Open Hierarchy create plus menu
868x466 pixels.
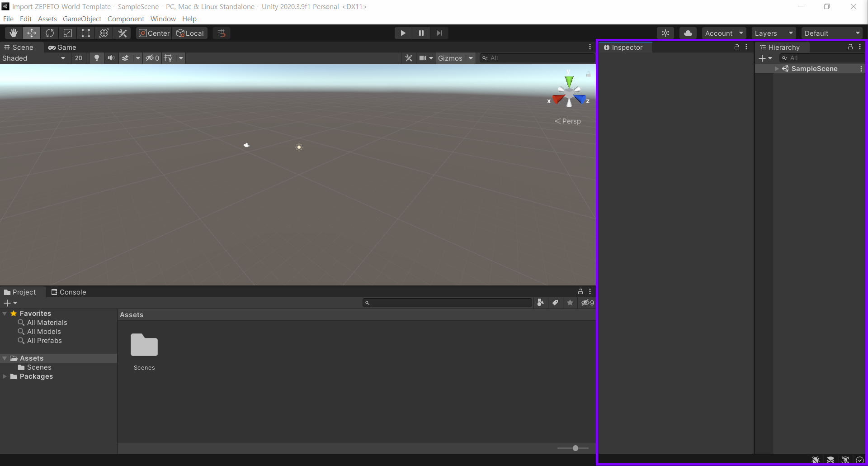765,58
